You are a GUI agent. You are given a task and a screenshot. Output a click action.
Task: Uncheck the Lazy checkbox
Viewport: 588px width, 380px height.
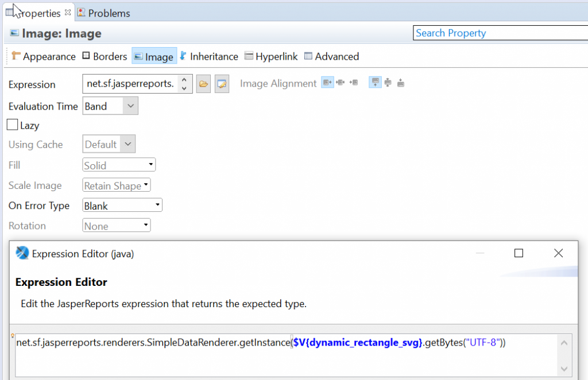tap(12, 125)
